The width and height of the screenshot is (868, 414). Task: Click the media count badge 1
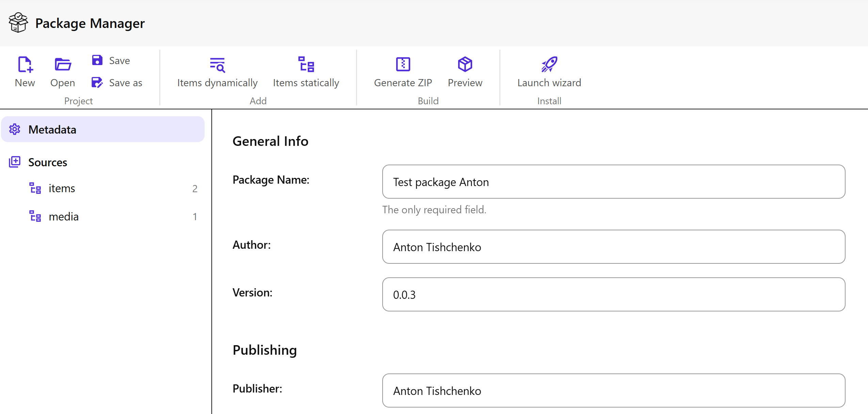(x=195, y=217)
